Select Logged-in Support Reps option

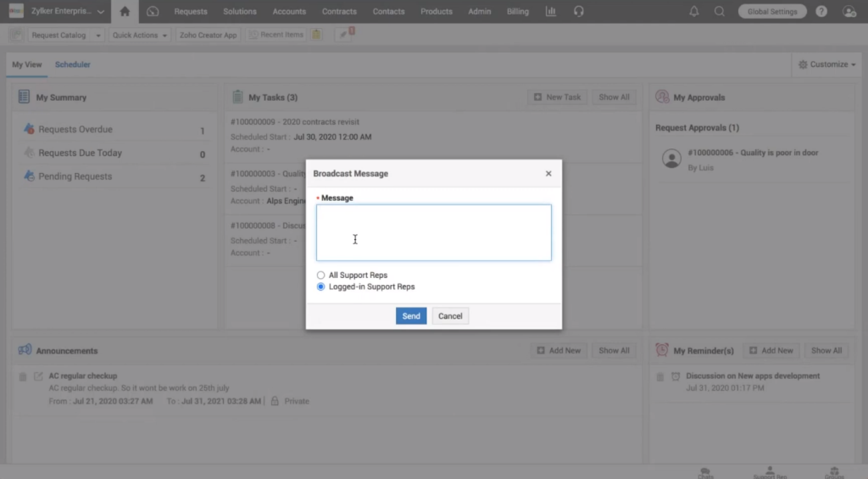pos(320,287)
